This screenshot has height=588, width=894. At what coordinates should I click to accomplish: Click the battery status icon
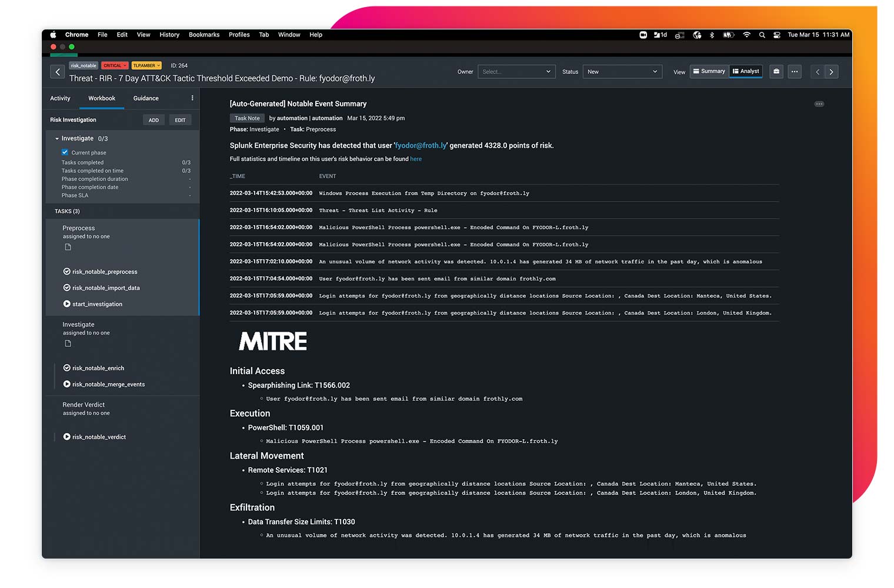[729, 35]
